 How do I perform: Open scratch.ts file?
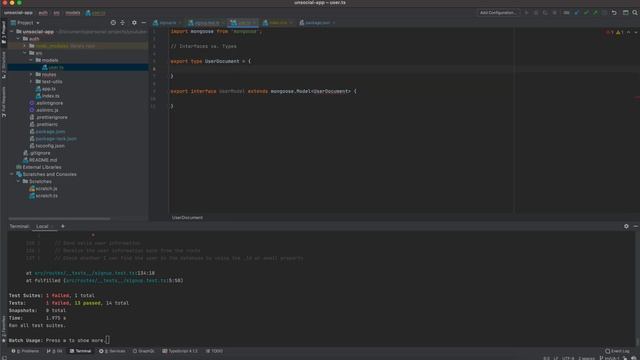point(43,196)
